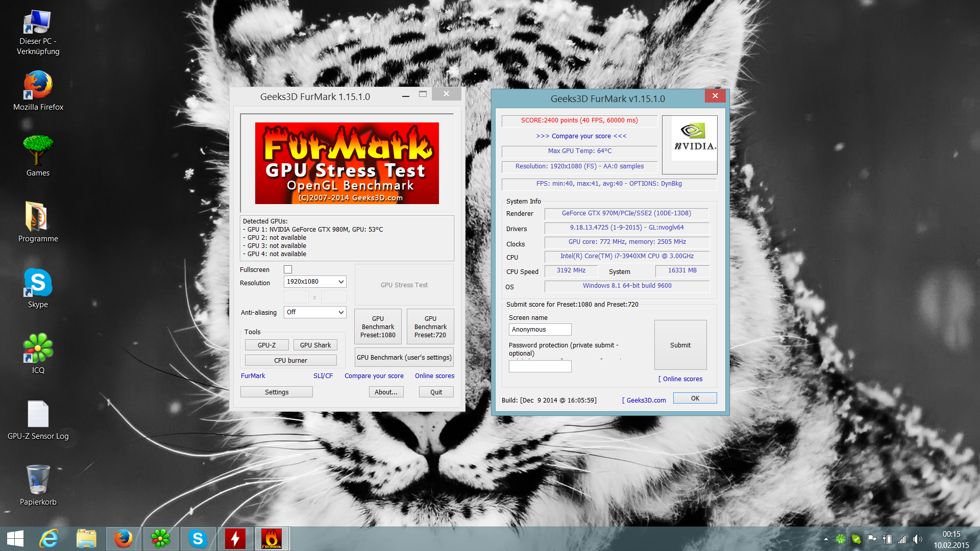
Task: Launch the GPU-Z tool
Action: [x=266, y=345]
